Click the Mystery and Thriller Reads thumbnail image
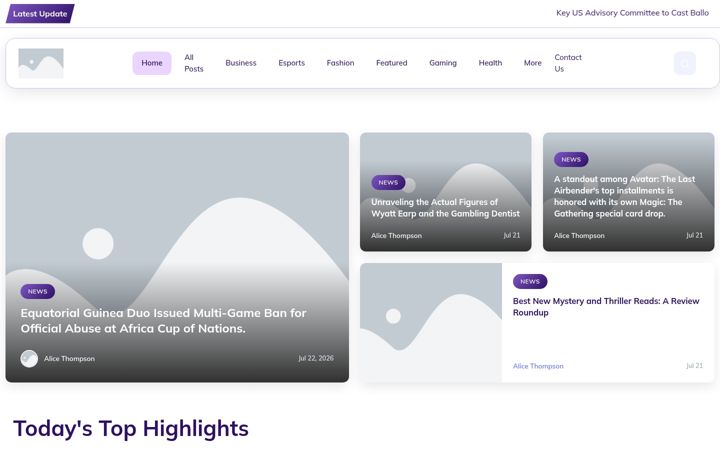 tap(431, 322)
